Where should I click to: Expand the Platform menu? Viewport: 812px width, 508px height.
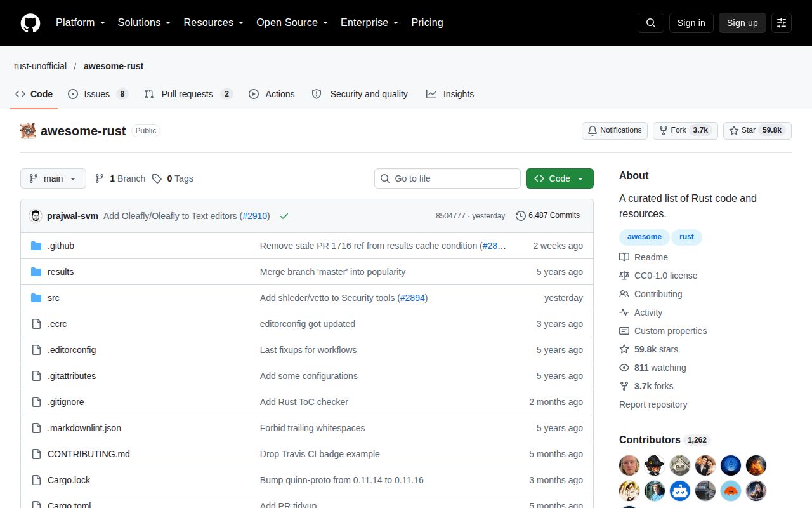[x=80, y=23]
